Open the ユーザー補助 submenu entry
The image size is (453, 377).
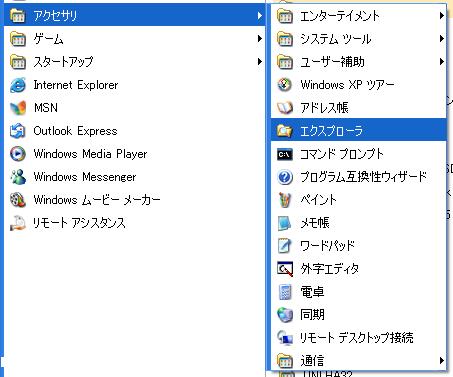(359, 62)
